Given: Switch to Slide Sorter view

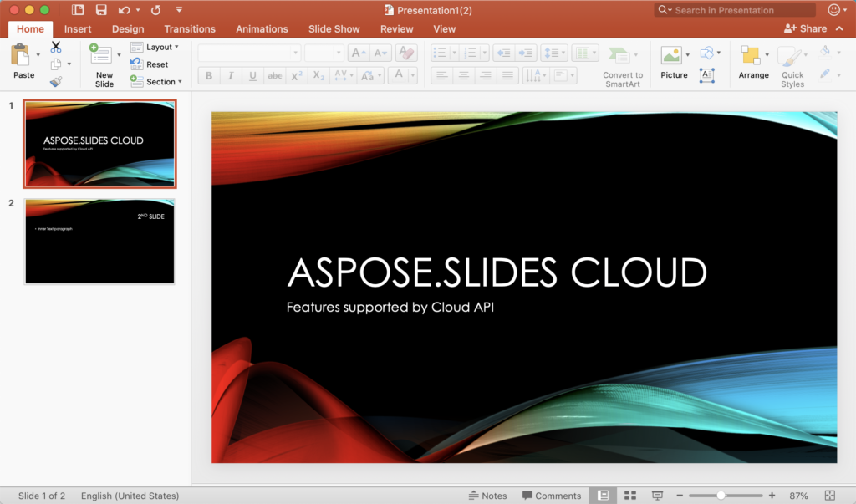Looking at the screenshot, I should (630, 496).
